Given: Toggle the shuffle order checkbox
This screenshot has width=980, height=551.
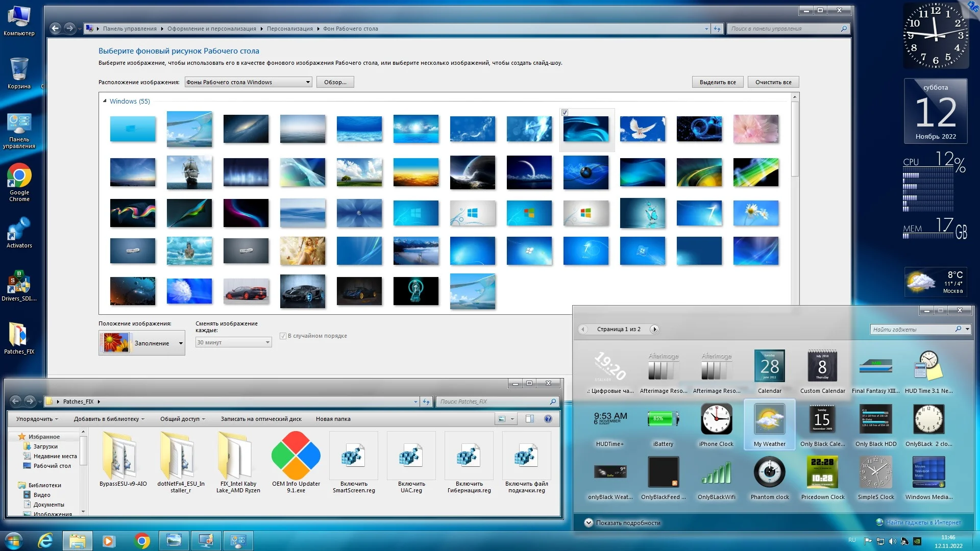Looking at the screenshot, I should point(283,336).
